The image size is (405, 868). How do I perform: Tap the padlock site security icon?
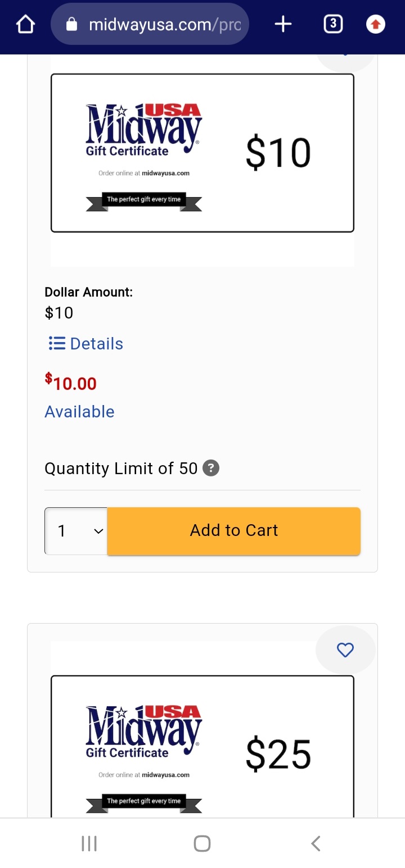(71, 24)
